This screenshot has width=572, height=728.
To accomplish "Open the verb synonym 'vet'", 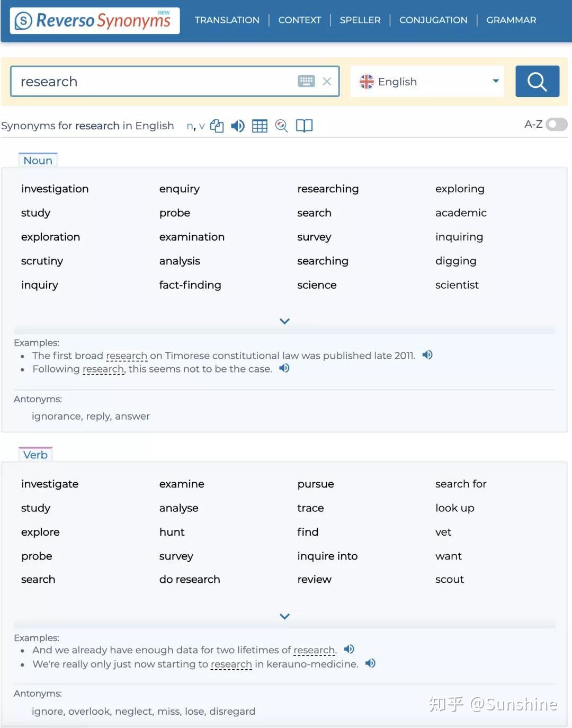I will 443,532.
